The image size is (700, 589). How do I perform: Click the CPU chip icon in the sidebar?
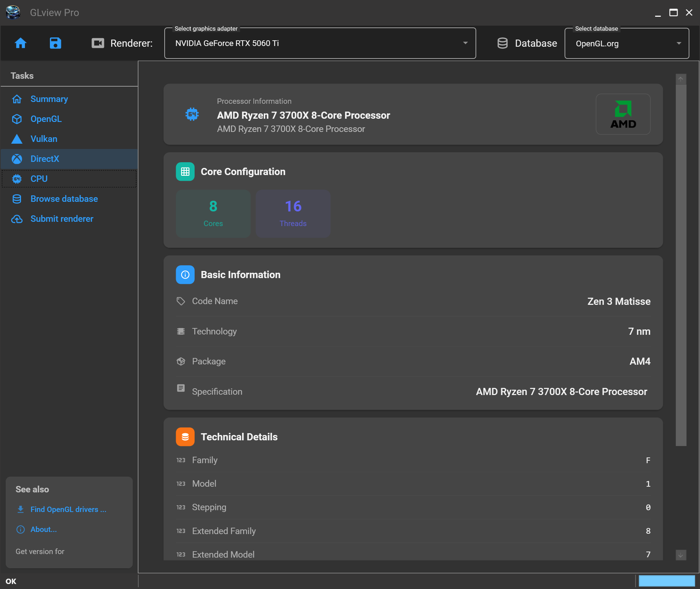[x=17, y=179]
